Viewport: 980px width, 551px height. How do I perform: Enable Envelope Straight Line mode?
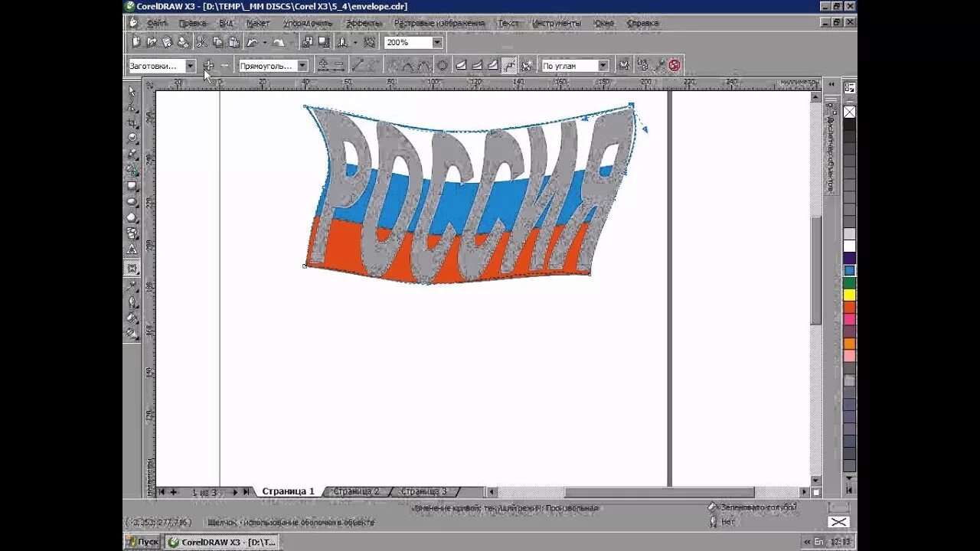pyautogui.click(x=462, y=66)
